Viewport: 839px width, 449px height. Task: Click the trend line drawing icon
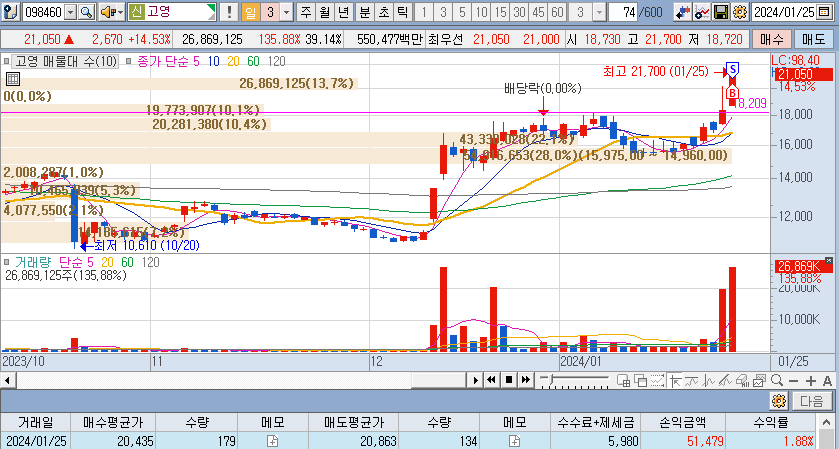point(690,380)
